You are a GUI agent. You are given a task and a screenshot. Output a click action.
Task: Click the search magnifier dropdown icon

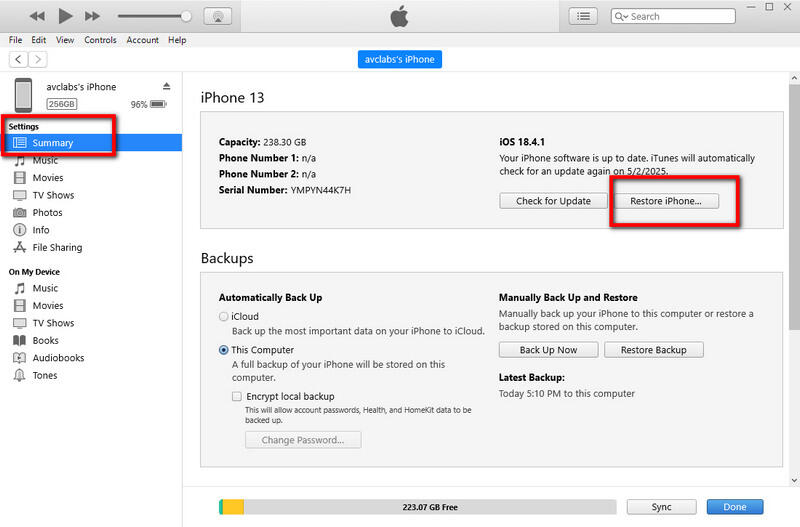pyautogui.click(x=621, y=16)
